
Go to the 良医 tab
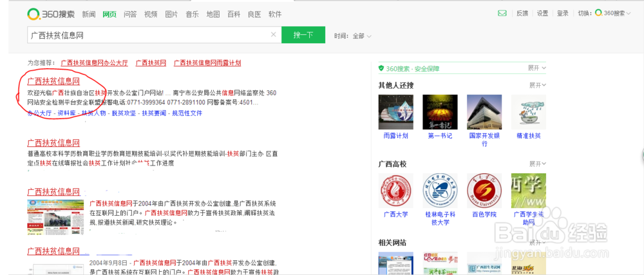pyautogui.click(x=254, y=14)
